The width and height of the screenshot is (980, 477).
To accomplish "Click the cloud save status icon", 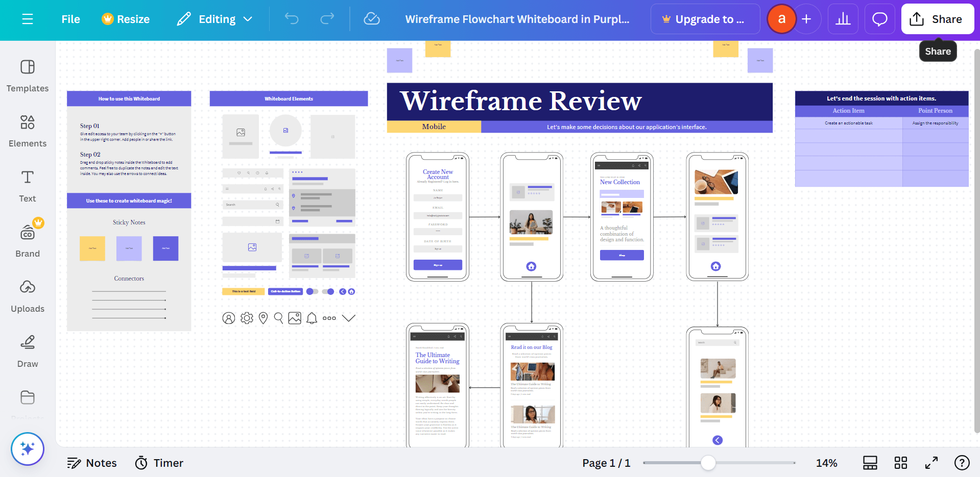I will [371, 19].
